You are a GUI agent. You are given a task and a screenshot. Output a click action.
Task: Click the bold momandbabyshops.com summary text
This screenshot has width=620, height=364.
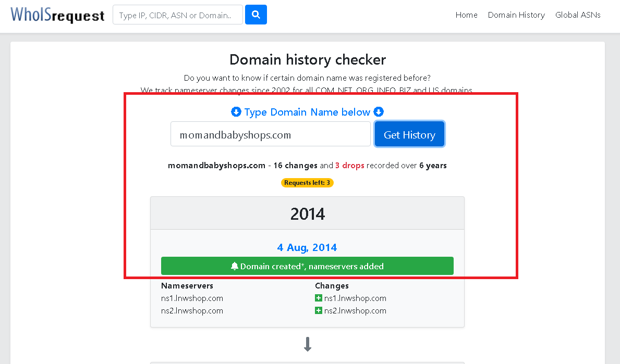click(x=216, y=166)
